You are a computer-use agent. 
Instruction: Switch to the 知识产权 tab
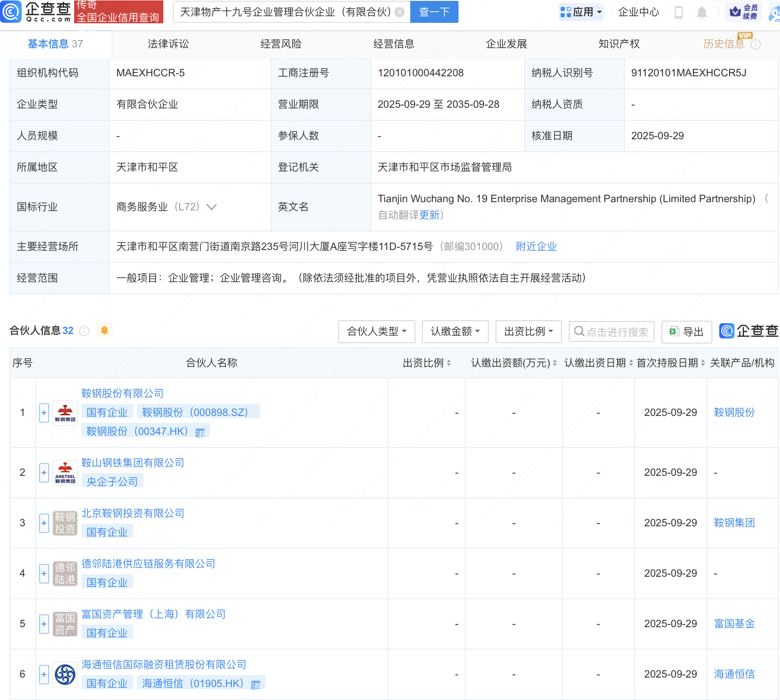coord(619,44)
